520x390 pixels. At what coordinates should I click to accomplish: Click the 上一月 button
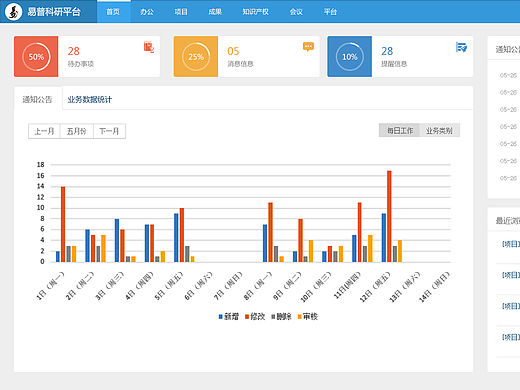pos(44,131)
